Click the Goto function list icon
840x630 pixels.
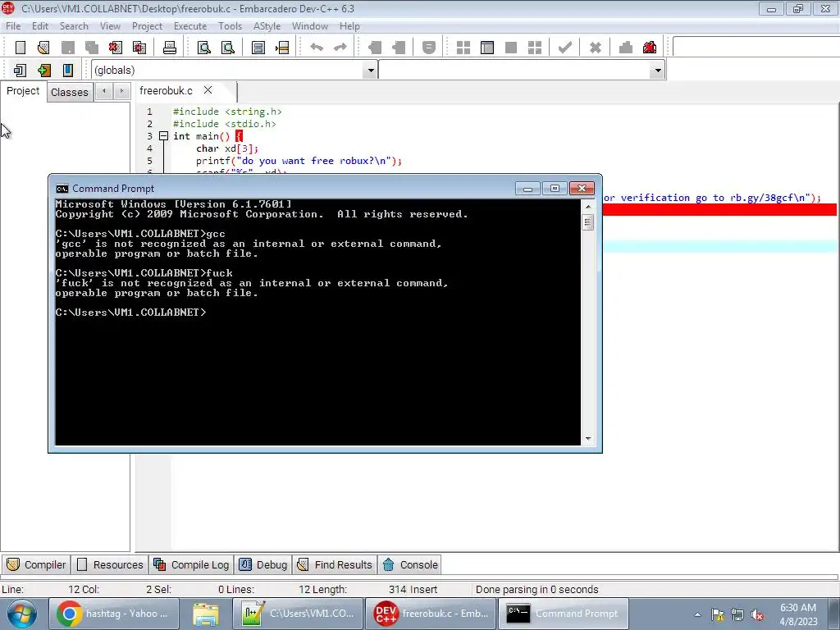258,48
